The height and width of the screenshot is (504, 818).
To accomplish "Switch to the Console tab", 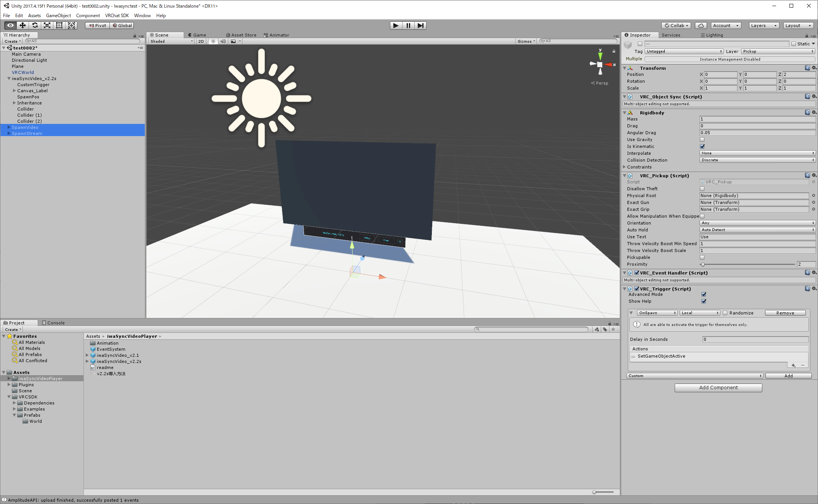I will (53, 323).
